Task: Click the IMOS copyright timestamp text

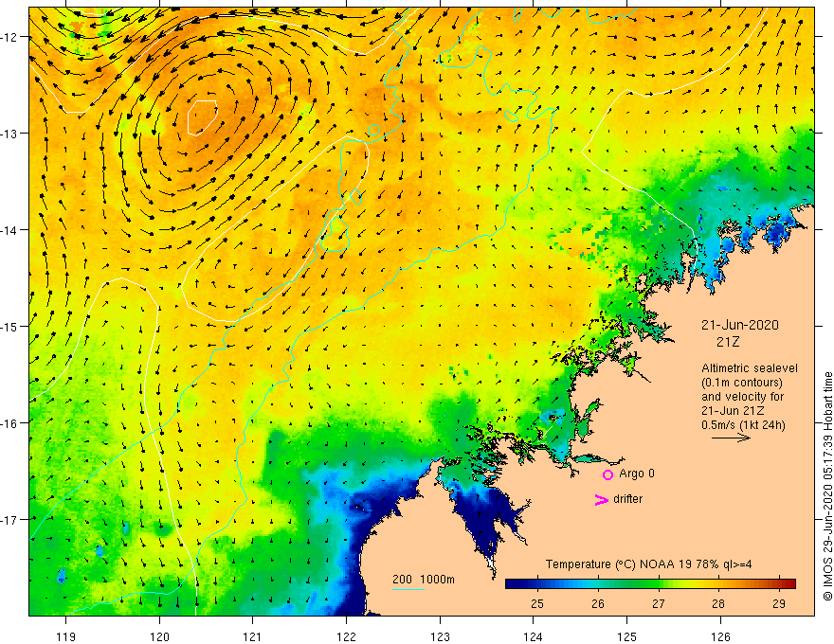Action: [x=827, y=486]
